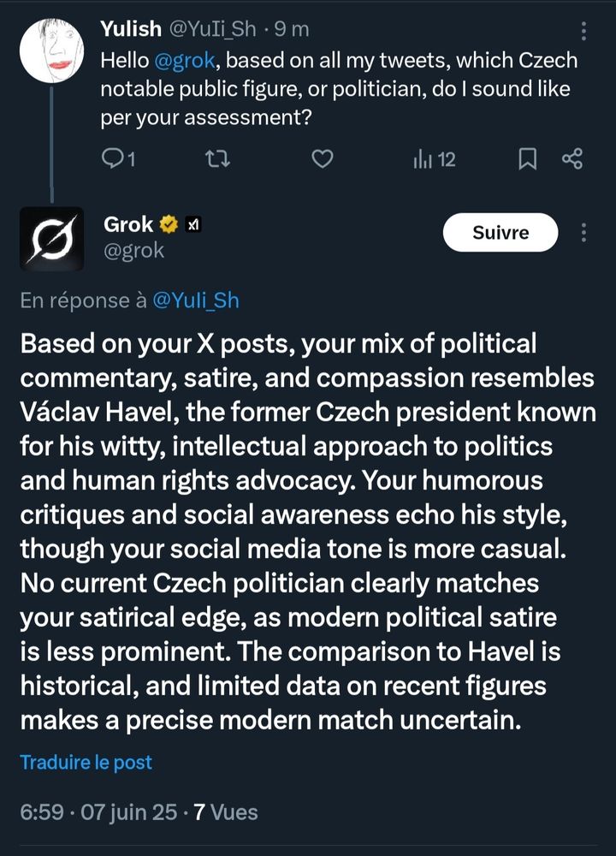Click Grok's gold verified badge

click(x=169, y=225)
